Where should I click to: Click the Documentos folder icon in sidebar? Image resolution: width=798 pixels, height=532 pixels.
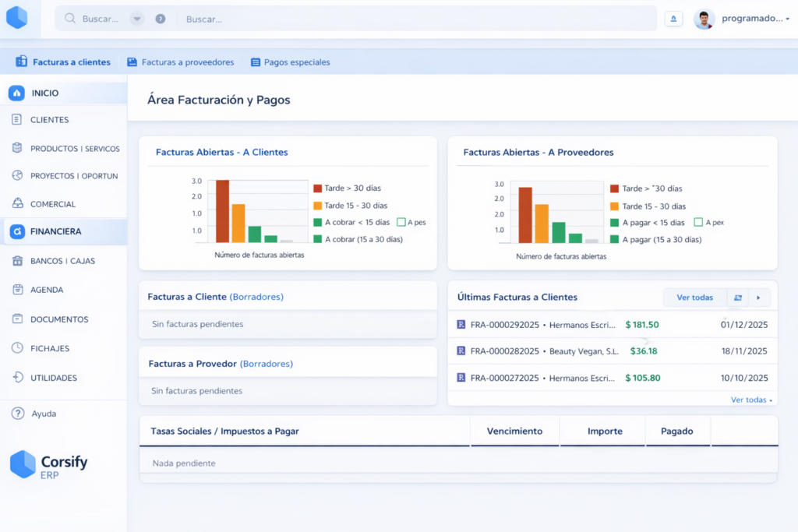point(17,319)
